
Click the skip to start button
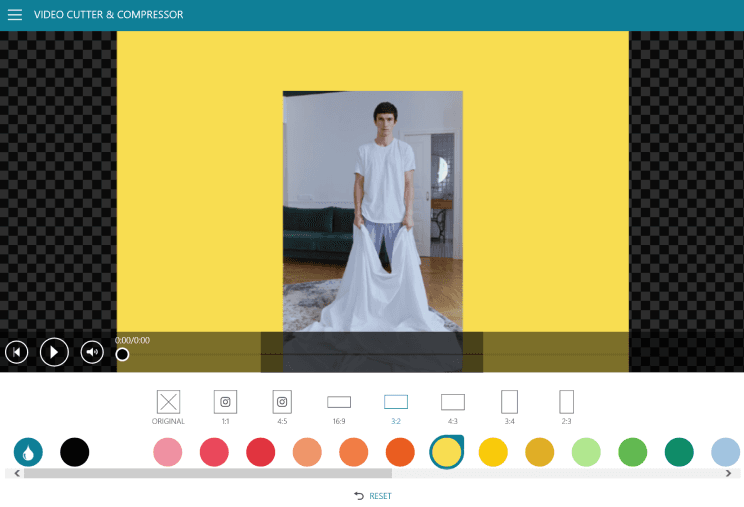point(17,352)
